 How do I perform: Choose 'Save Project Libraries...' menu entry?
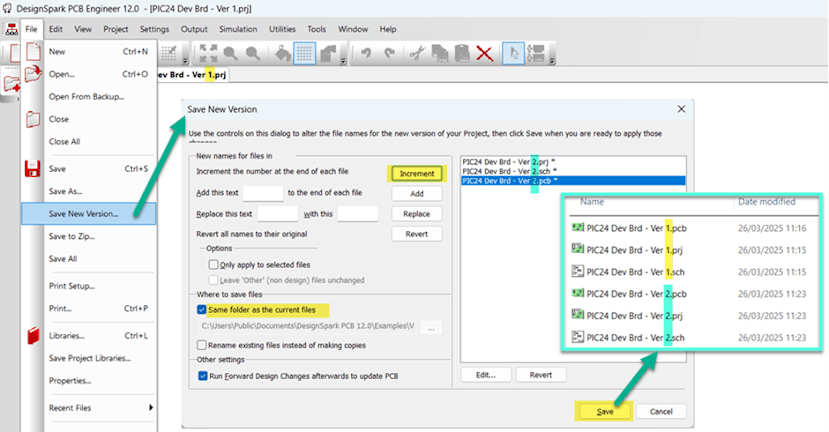click(x=89, y=359)
